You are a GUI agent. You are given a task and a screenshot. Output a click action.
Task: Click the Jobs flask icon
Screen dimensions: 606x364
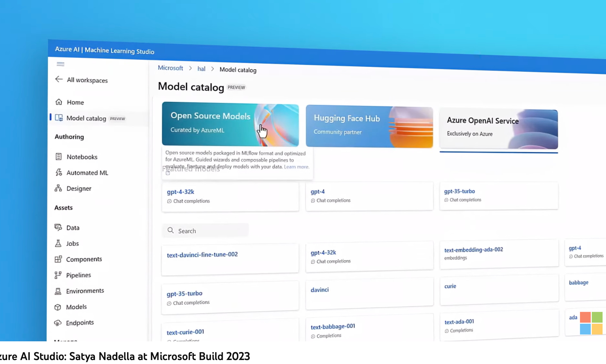tap(58, 243)
